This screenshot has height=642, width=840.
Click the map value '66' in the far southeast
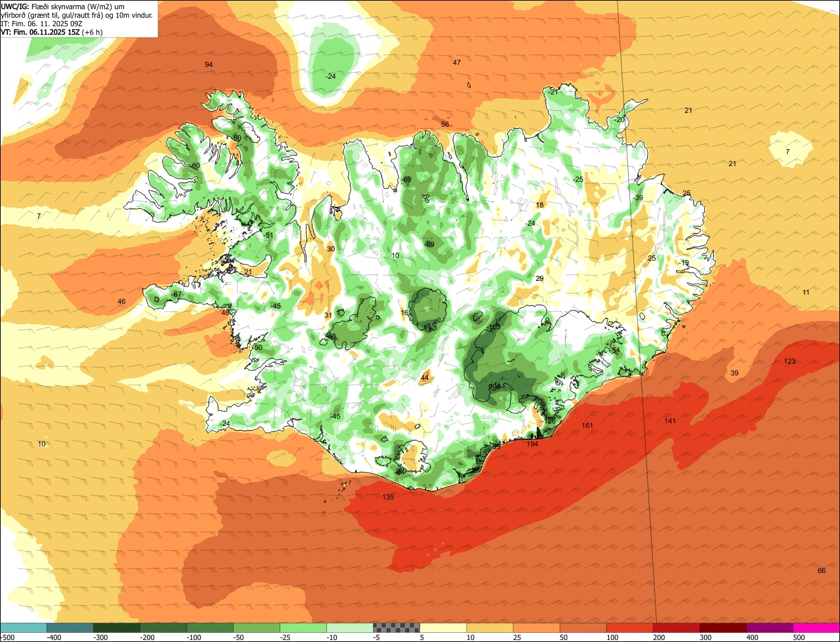[x=822, y=570]
